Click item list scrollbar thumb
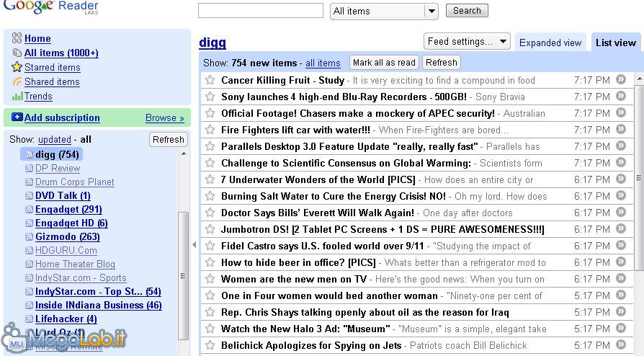Screen dimensions: 644x356 [x=639, y=177]
